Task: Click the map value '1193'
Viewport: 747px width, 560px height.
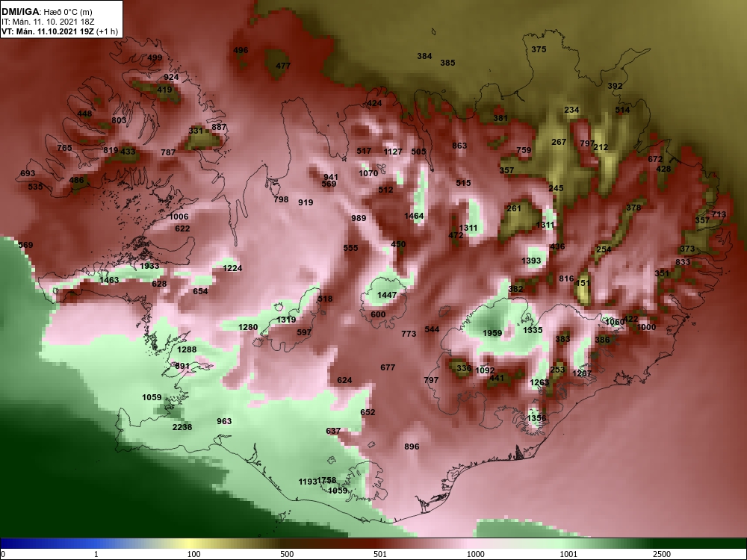Action: click(308, 482)
